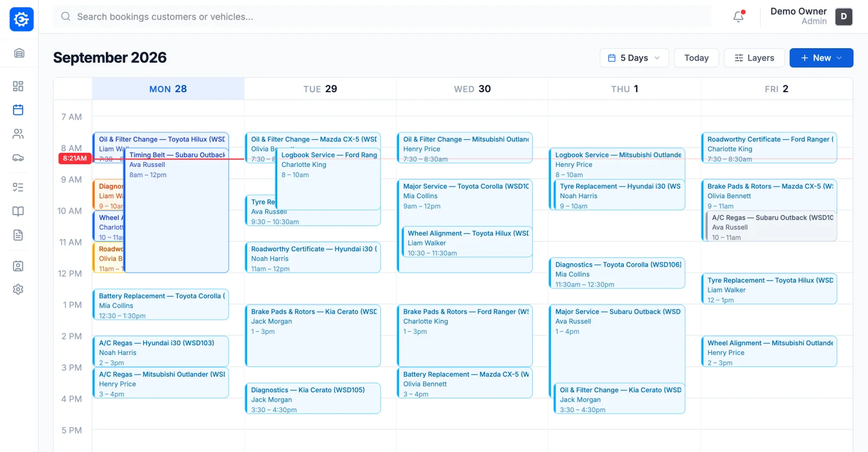Open the checklist tasks icon in sidebar

click(18, 188)
